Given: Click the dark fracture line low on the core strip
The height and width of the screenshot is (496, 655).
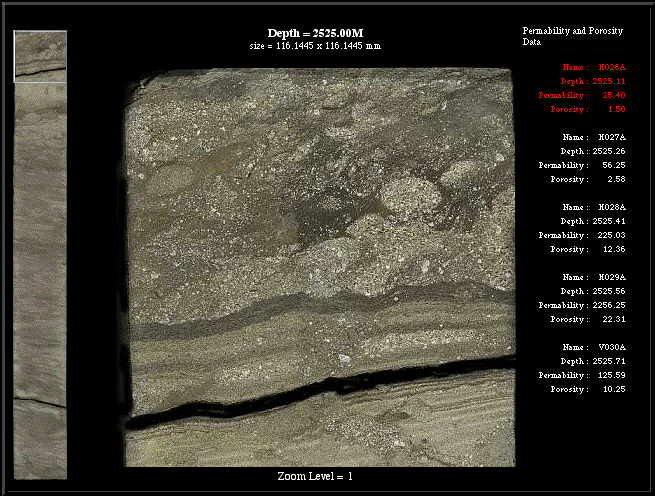Looking at the screenshot, I should [x=40, y=403].
